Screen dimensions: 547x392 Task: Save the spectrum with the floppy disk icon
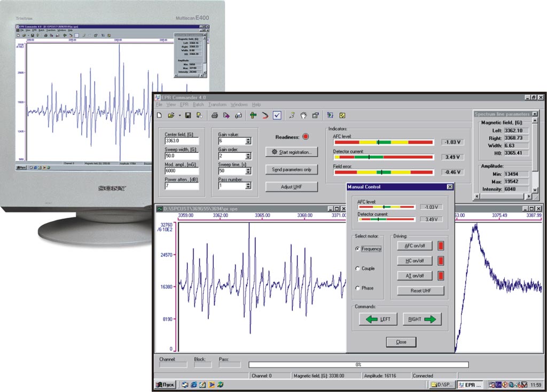tap(188, 115)
